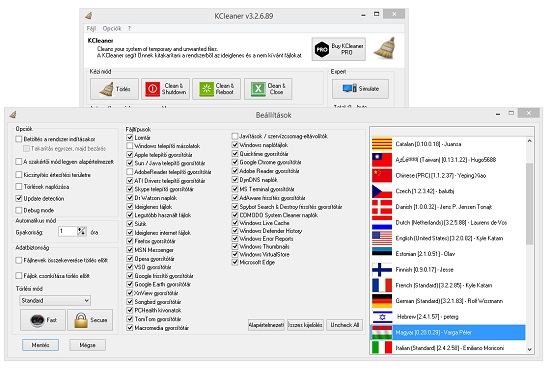Toggle Windows Error Reports checkbox
The height and width of the screenshot is (380, 550).
click(235, 239)
